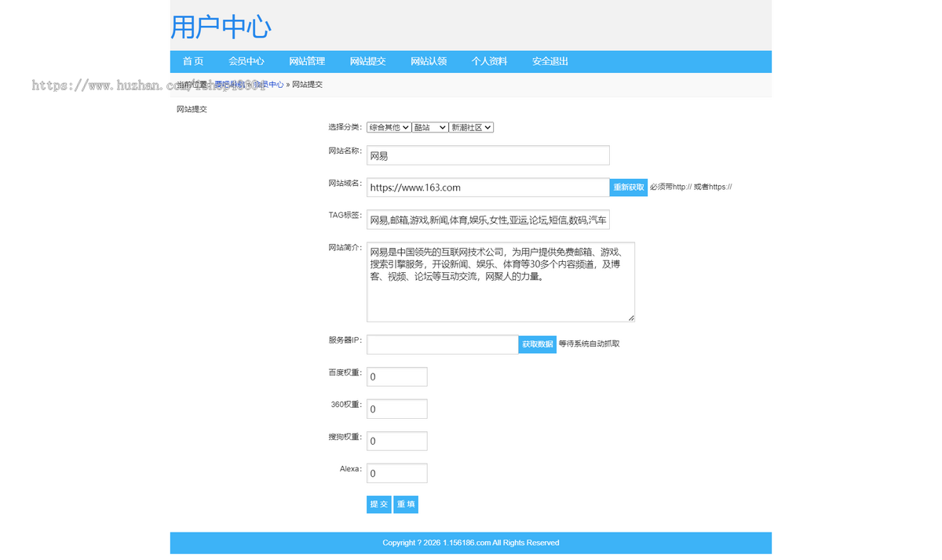Click the 搜狗权重 input box
The height and width of the screenshot is (560, 942).
(397, 441)
